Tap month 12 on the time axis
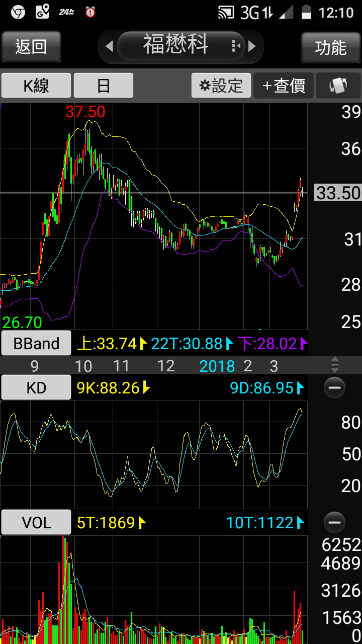Screen dimensions: 362x644 click(166, 366)
